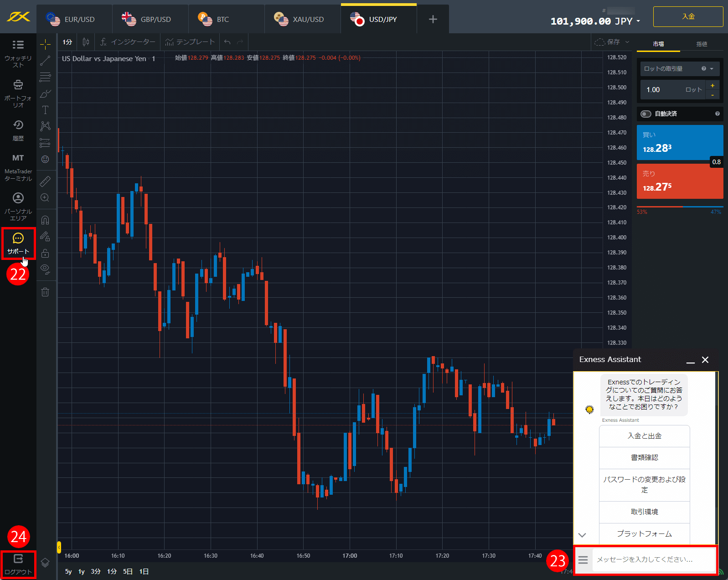The image size is (728, 580).
Task: Open the Personal Area profile icon
Action: coord(18,198)
